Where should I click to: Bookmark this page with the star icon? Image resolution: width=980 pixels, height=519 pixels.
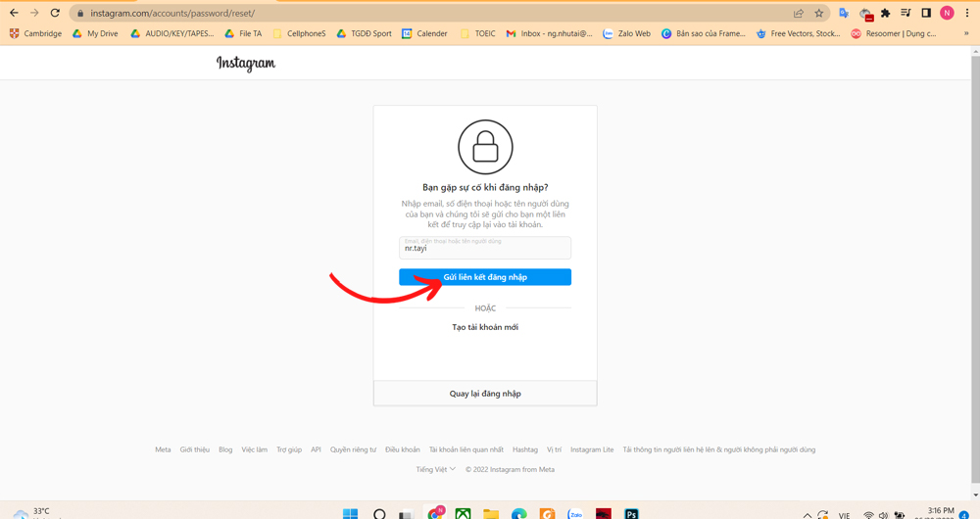pos(818,13)
